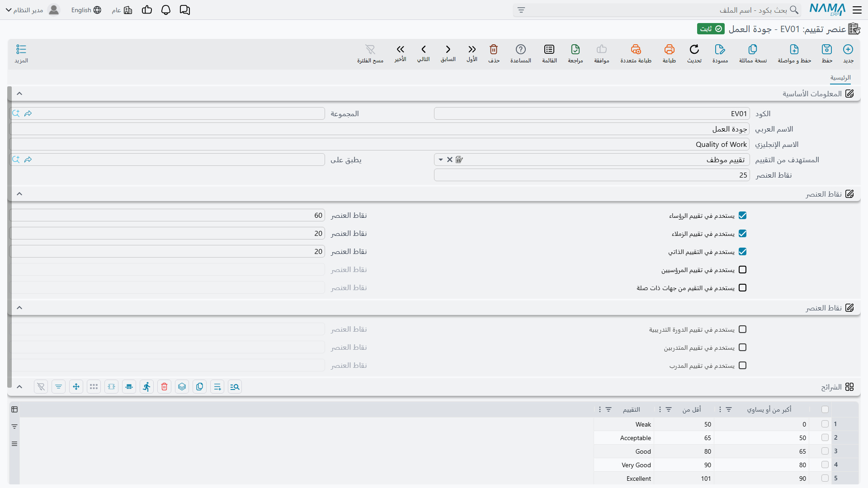Screen dimensions: 868x488
Task: Open the notifications bell icon
Action: 166,10
